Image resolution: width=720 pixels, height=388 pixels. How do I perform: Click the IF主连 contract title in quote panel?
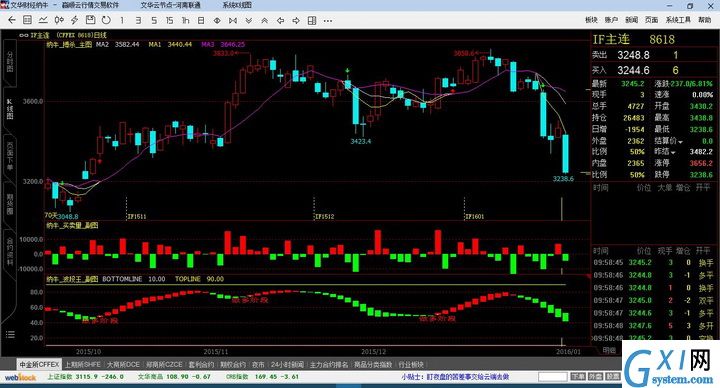[x=611, y=39]
